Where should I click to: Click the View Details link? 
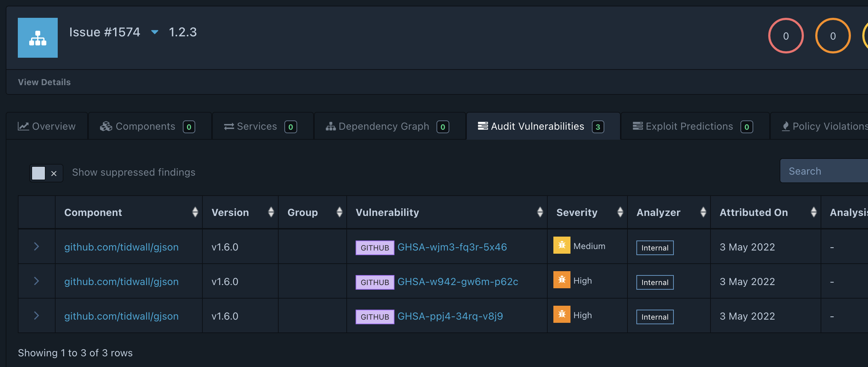[x=44, y=82]
